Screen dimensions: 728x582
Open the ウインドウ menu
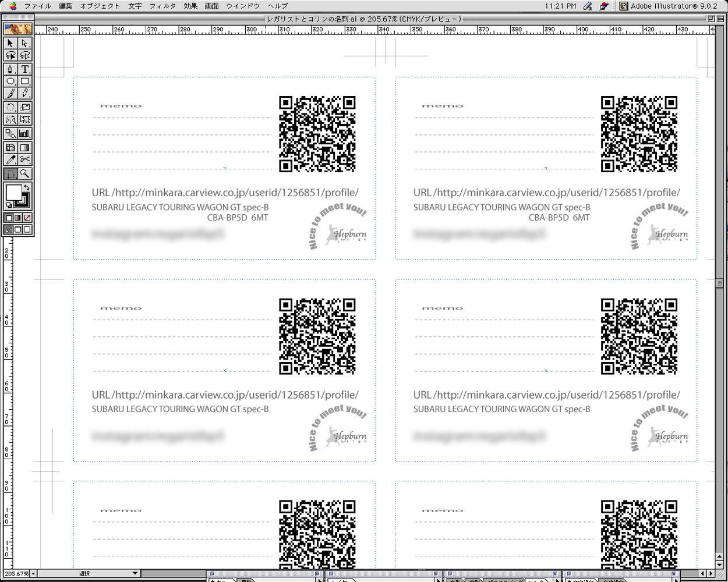242,6
